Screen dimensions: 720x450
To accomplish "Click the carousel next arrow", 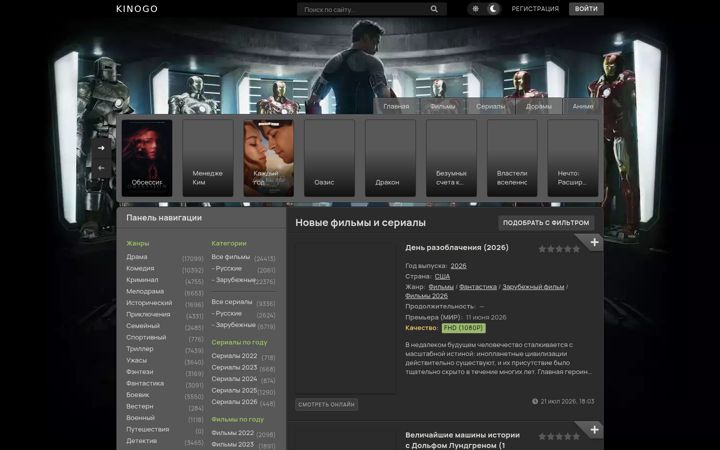I will pyautogui.click(x=101, y=148).
